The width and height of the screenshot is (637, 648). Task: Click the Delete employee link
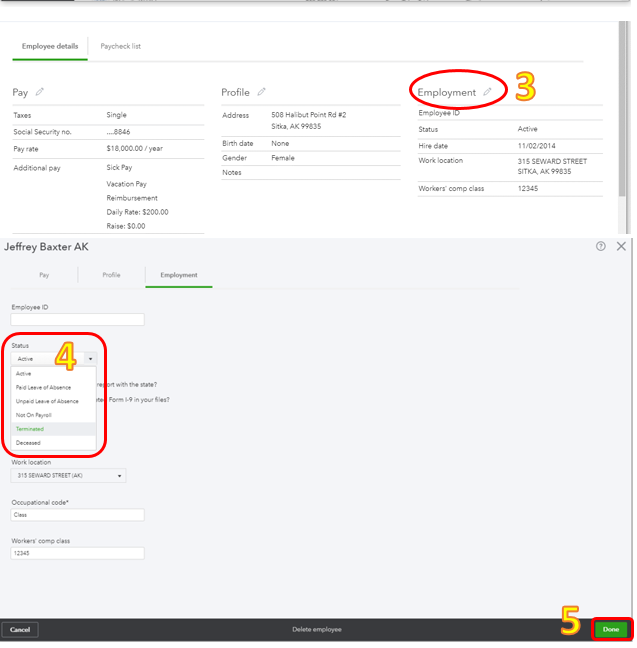(x=318, y=630)
